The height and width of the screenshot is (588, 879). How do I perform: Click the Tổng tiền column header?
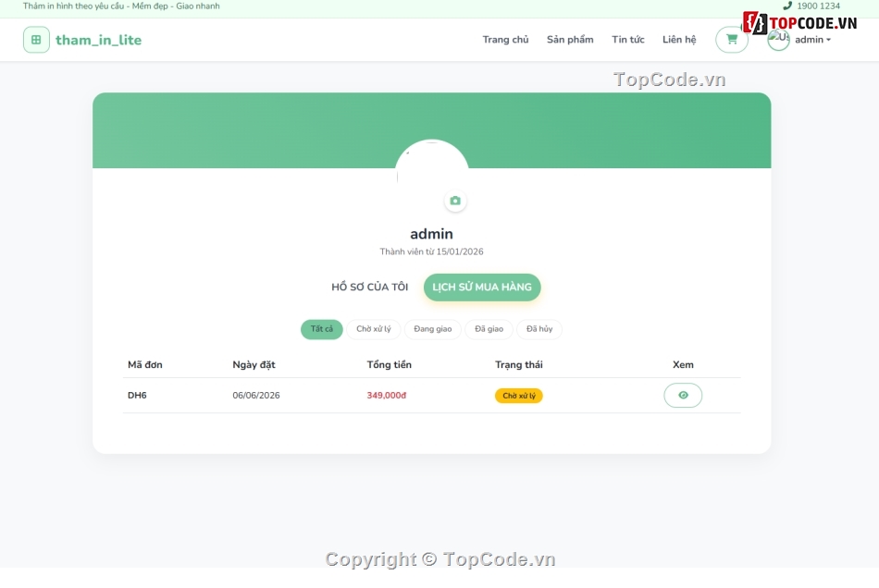389,364
